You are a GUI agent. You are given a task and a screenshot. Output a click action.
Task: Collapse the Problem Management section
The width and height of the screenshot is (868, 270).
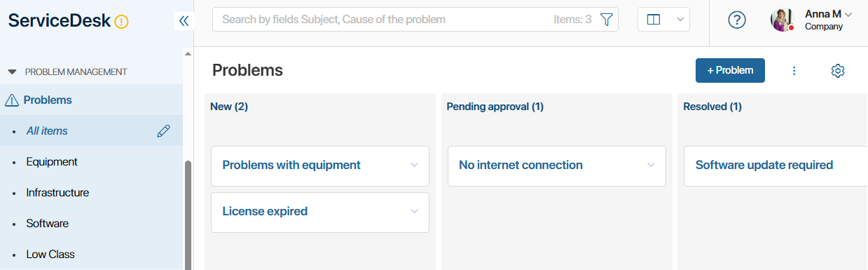point(12,72)
